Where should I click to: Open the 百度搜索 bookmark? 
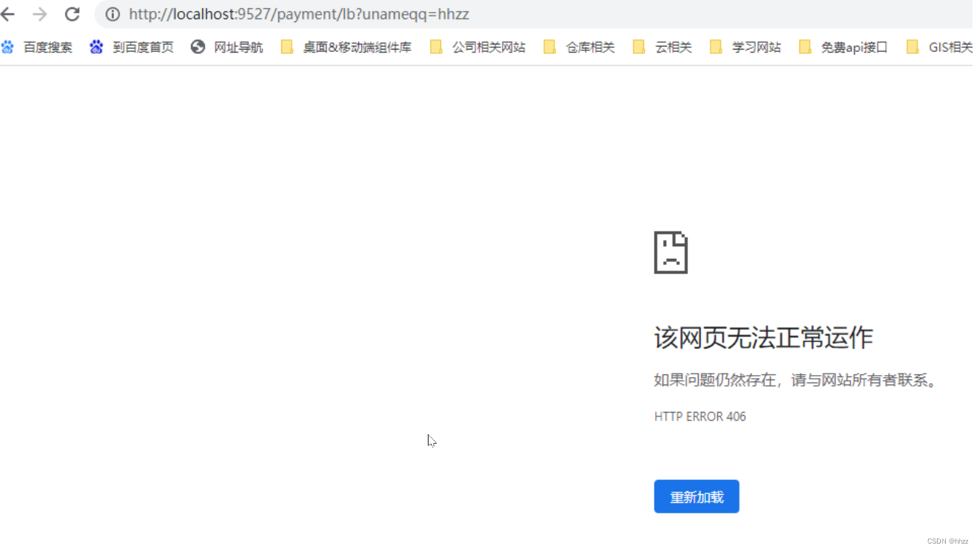37,47
